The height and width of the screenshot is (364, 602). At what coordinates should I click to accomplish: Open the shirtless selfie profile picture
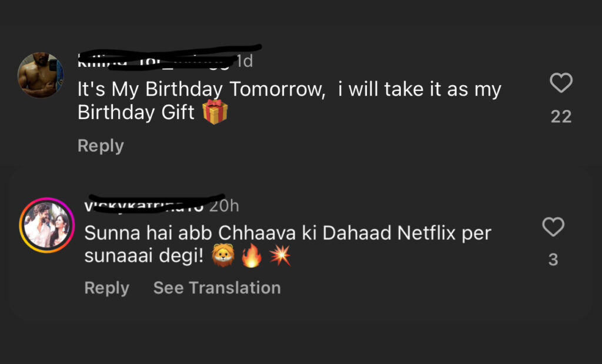point(41,75)
